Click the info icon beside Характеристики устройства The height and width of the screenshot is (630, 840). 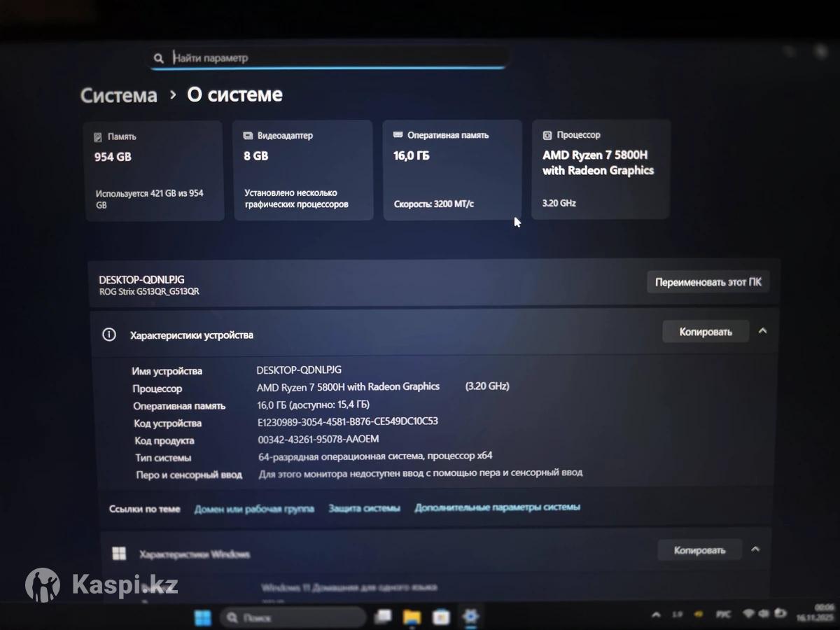109,335
